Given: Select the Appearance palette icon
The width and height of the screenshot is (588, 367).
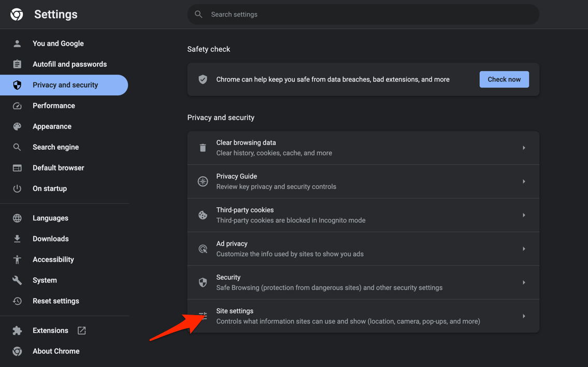Looking at the screenshot, I should [x=17, y=126].
